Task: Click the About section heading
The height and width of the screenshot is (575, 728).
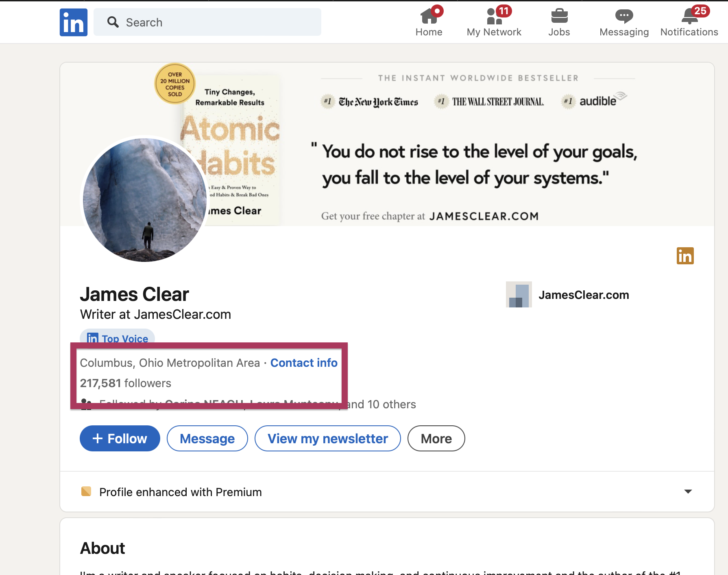Action: click(x=102, y=548)
